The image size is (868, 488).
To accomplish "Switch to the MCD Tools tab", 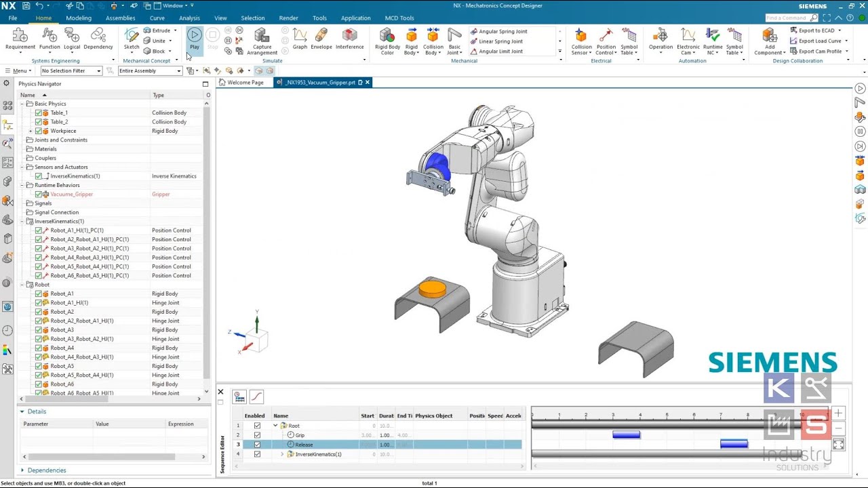I will [399, 18].
